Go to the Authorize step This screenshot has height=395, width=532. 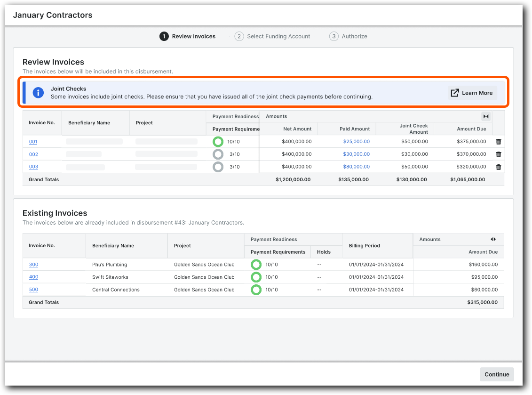[x=348, y=36]
